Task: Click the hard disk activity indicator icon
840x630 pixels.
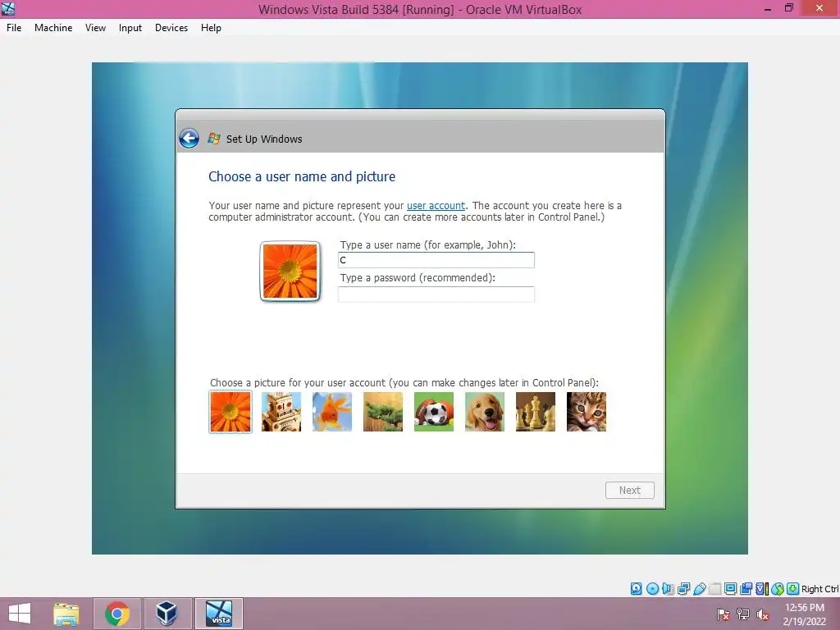Action: coord(636,589)
